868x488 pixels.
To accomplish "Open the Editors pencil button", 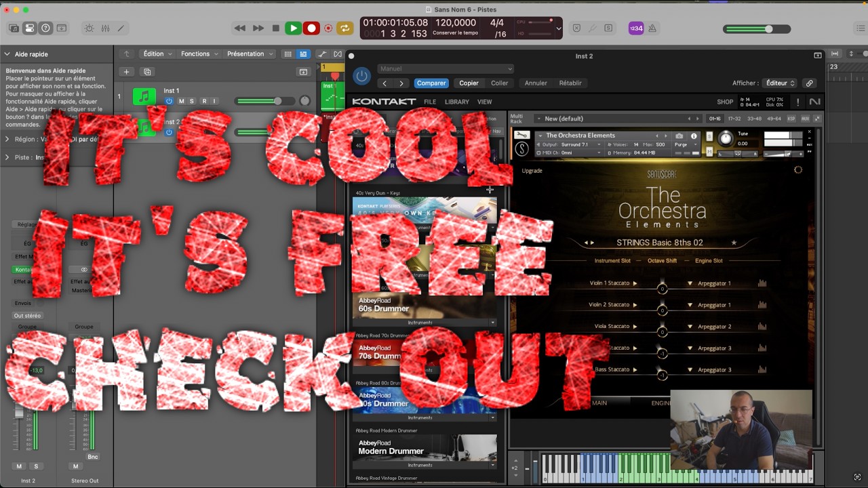I will pyautogui.click(x=121, y=28).
